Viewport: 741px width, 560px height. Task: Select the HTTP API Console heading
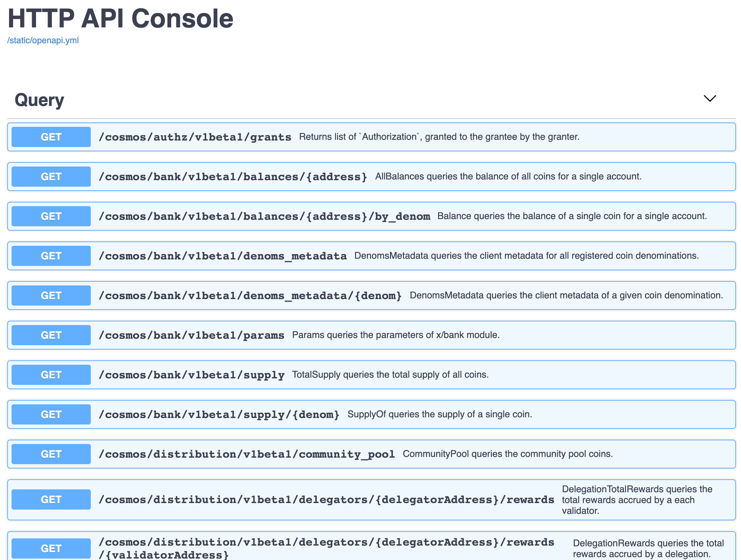tap(120, 19)
